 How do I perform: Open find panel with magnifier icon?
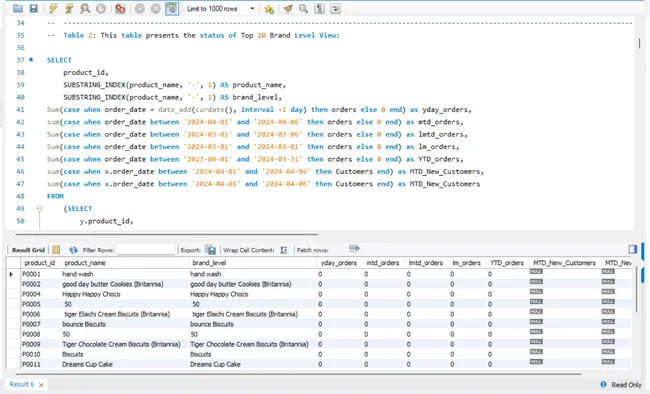(x=303, y=8)
